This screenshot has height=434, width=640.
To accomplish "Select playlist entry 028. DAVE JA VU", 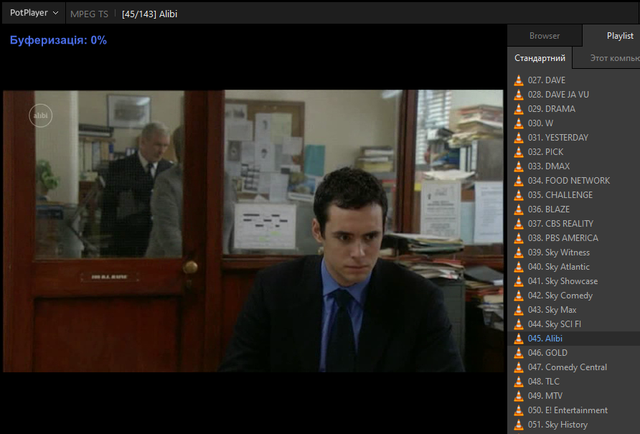I will point(574,94).
